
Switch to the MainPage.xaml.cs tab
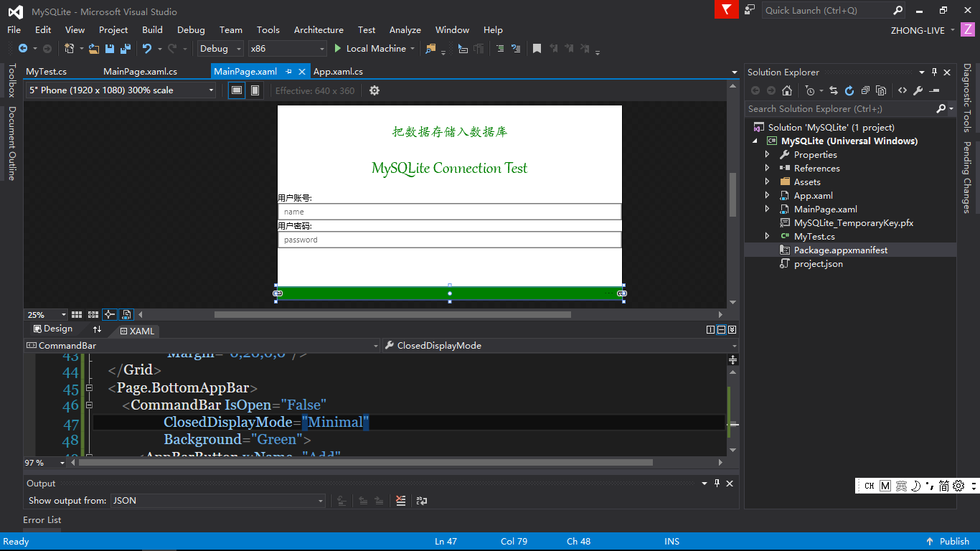[x=140, y=72]
